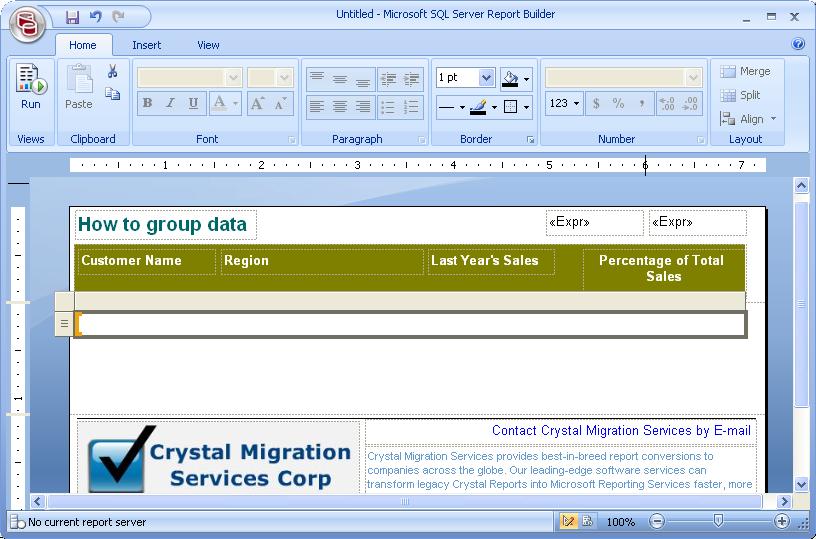The width and height of the screenshot is (816, 539).
Task: Open the Number dialog launcher
Action: [700, 140]
